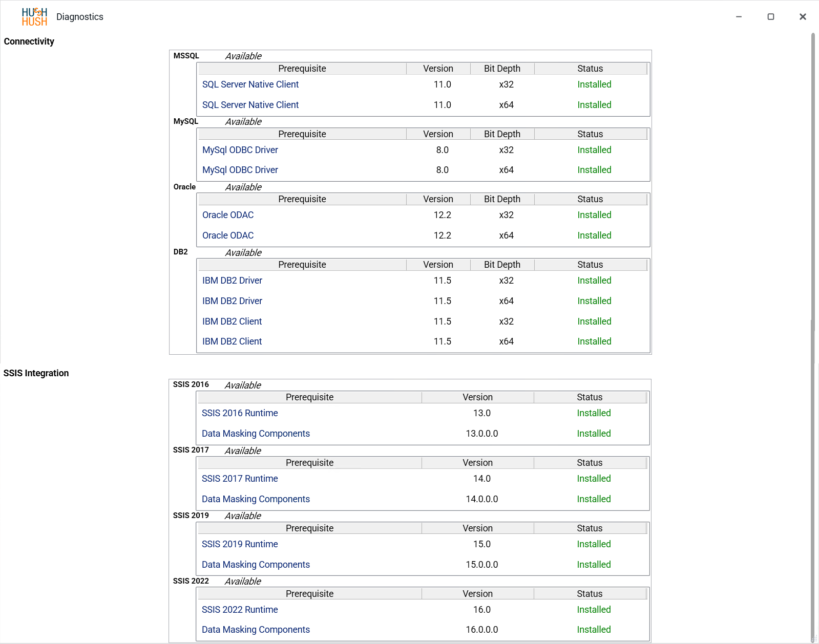819x644 pixels.
Task: Click Installed status for IBM DB2 Client x64
Action: 594,341
